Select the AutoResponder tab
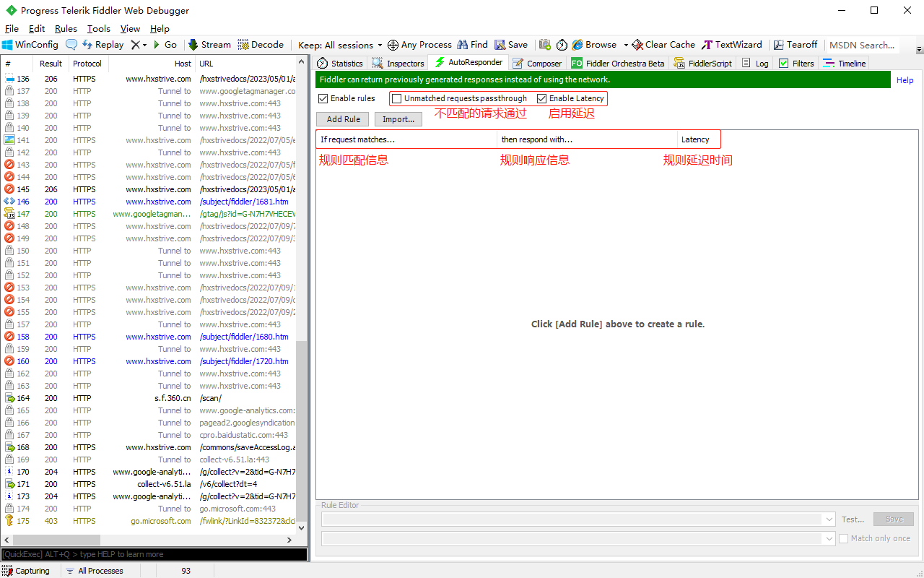 (468, 63)
